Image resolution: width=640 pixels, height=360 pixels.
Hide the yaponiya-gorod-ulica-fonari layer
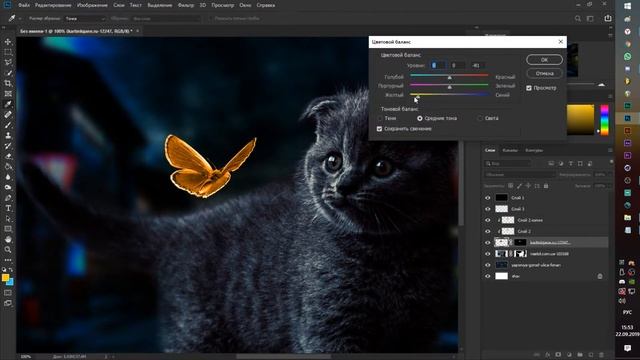click(x=487, y=265)
